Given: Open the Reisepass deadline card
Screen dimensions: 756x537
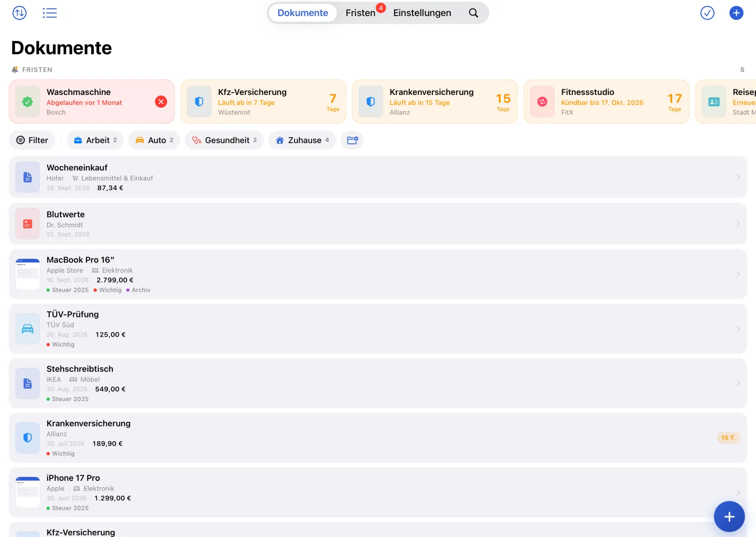Looking at the screenshot, I should [x=726, y=102].
